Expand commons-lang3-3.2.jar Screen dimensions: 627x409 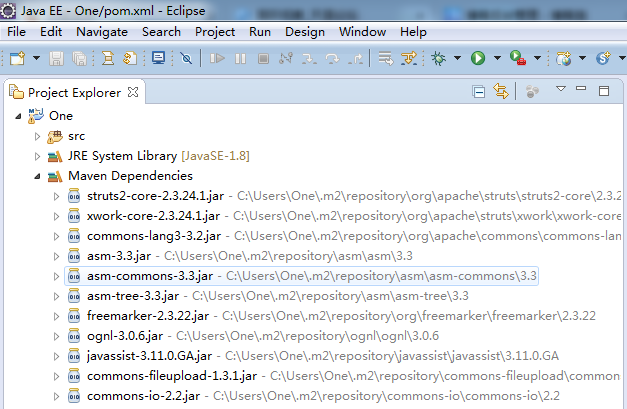(56, 236)
